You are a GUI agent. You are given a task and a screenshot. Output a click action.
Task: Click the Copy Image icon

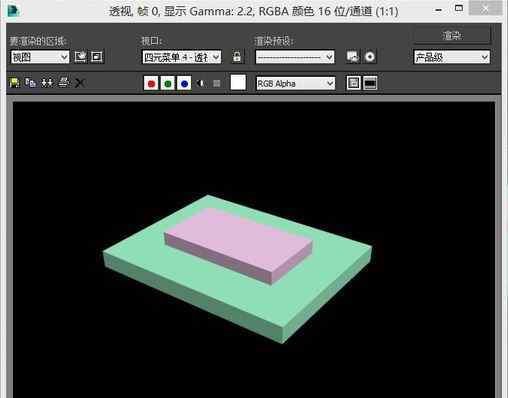[x=31, y=83]
